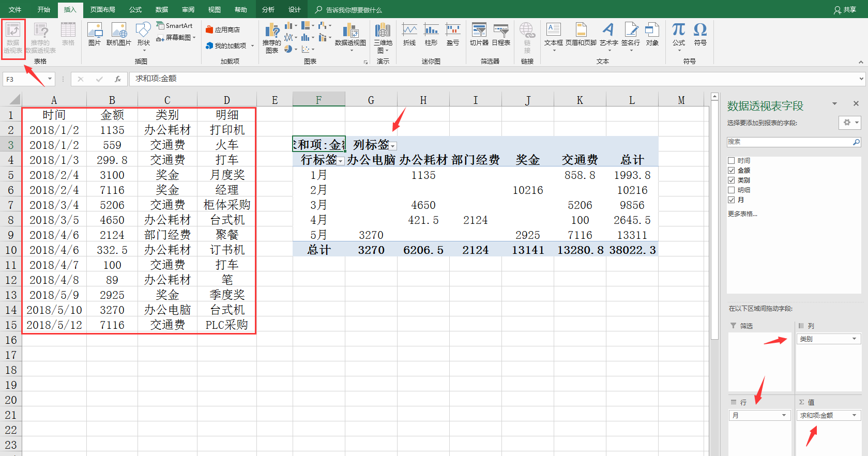Insert an Online Picture (联机图片)

119,35
